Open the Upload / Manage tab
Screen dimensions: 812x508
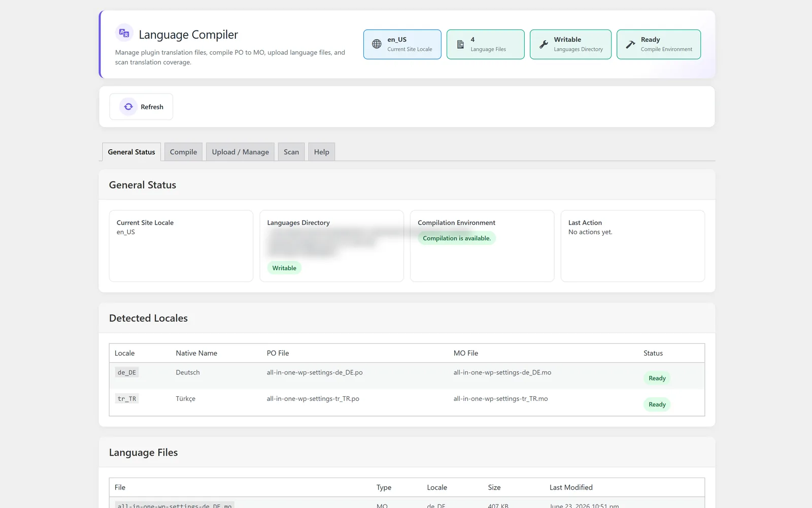coord(241,152)
